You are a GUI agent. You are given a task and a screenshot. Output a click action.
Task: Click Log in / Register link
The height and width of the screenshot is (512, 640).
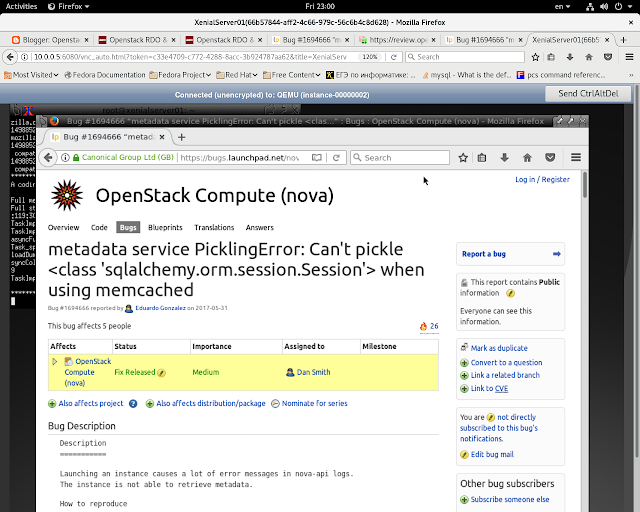click(x=542, y=179)
